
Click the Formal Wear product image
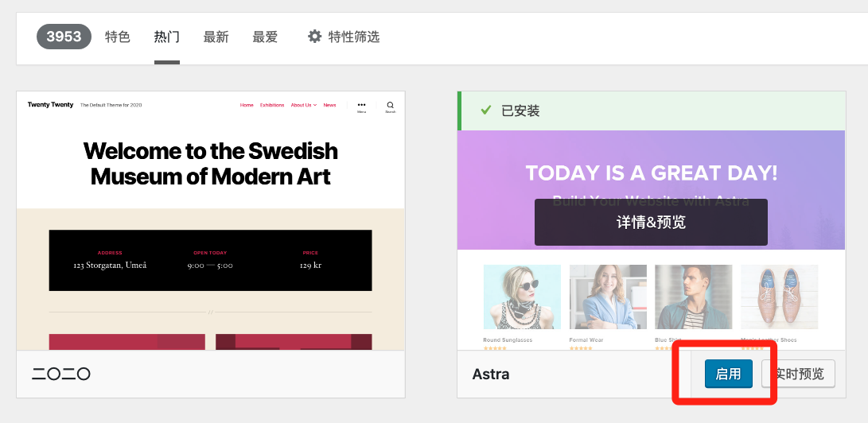[608, 297]
